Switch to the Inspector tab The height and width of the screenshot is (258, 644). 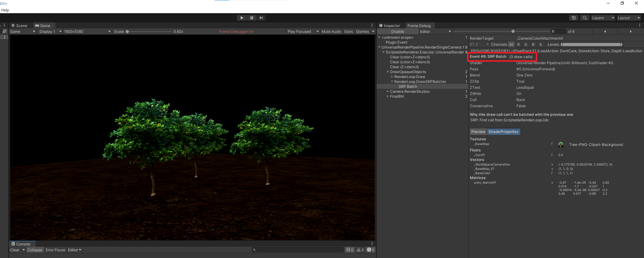[390, 26]
